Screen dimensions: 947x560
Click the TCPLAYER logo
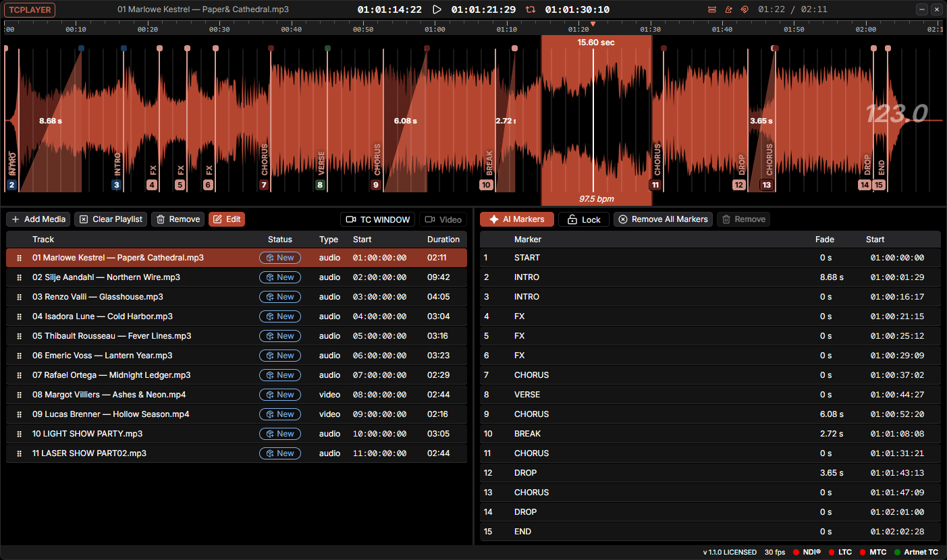coord(30,9)
